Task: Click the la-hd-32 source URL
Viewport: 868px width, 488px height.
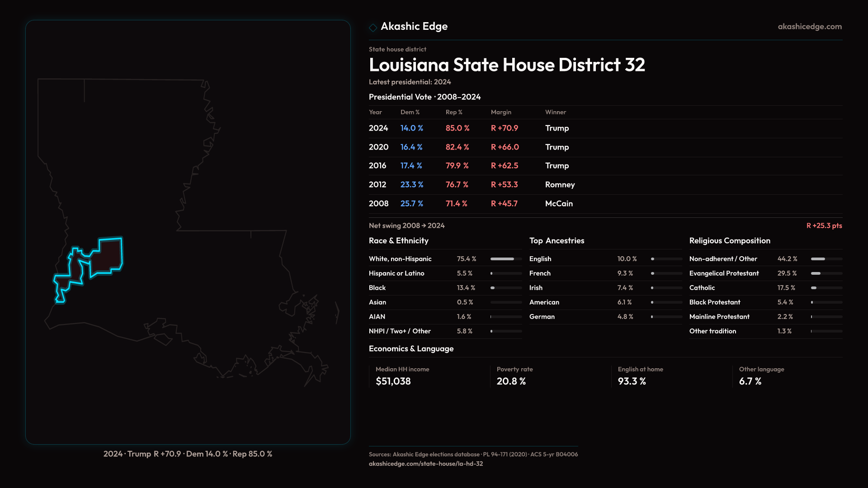Action: coord(425,464)
